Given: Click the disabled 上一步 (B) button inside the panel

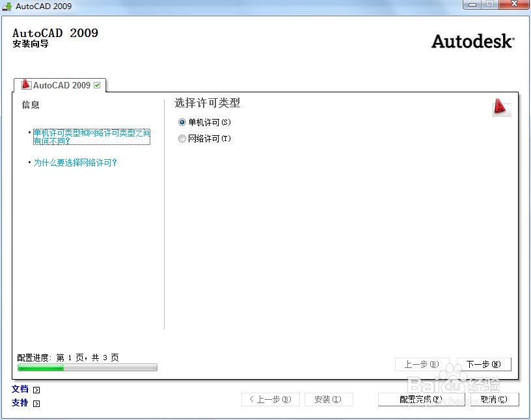Looking at the screenshot, I should point(422,364).
